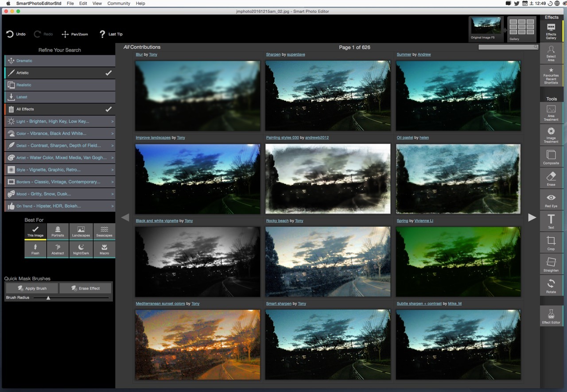Expand Color - Vibrance, Black And White category
567x392 pixels.
click(x=60, y=133)
